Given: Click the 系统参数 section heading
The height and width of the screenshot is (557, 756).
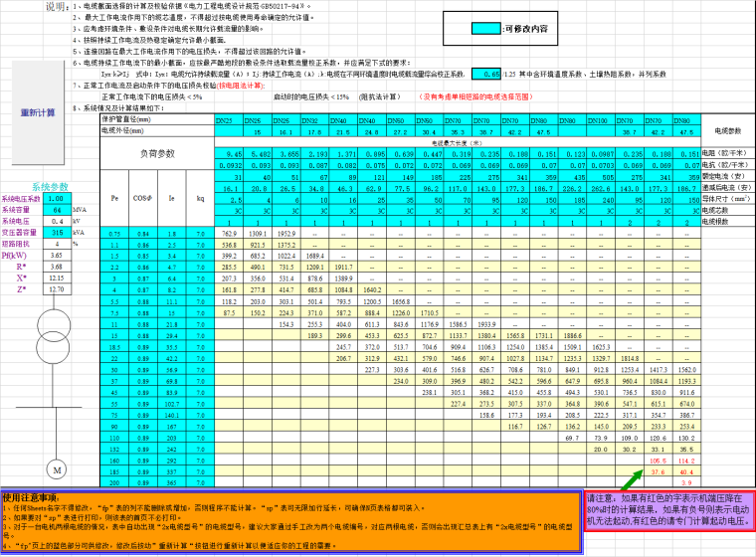Looking at the screenshot, I should click(50, 187).
